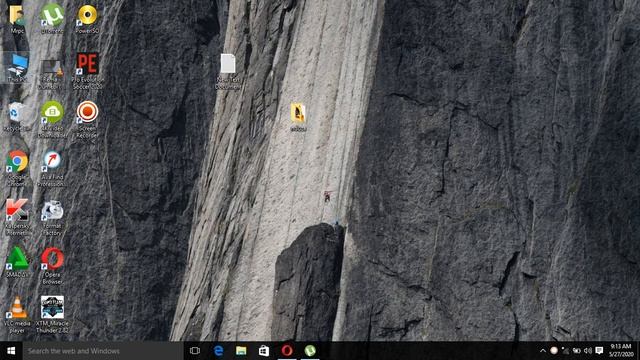640x360 pixels.
Task: Select the yellow folder in the desktop center
Action: [298, 117]
